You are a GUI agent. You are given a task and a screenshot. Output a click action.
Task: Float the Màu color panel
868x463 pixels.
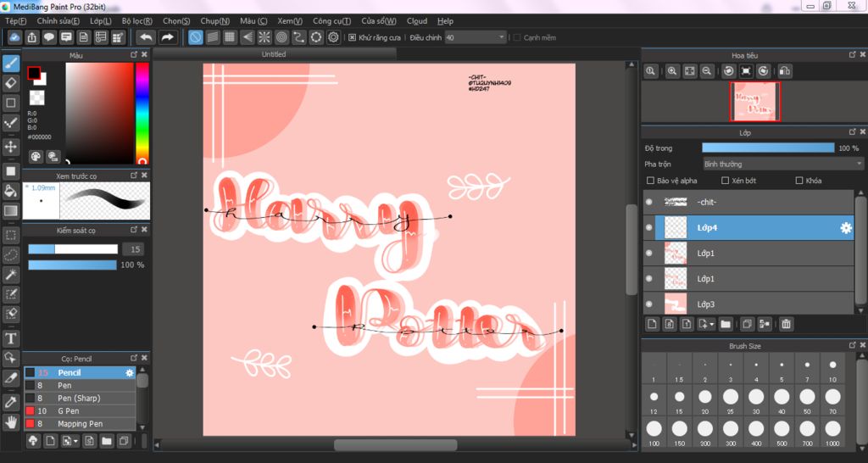pyautogui.click(x=134, y=55)
